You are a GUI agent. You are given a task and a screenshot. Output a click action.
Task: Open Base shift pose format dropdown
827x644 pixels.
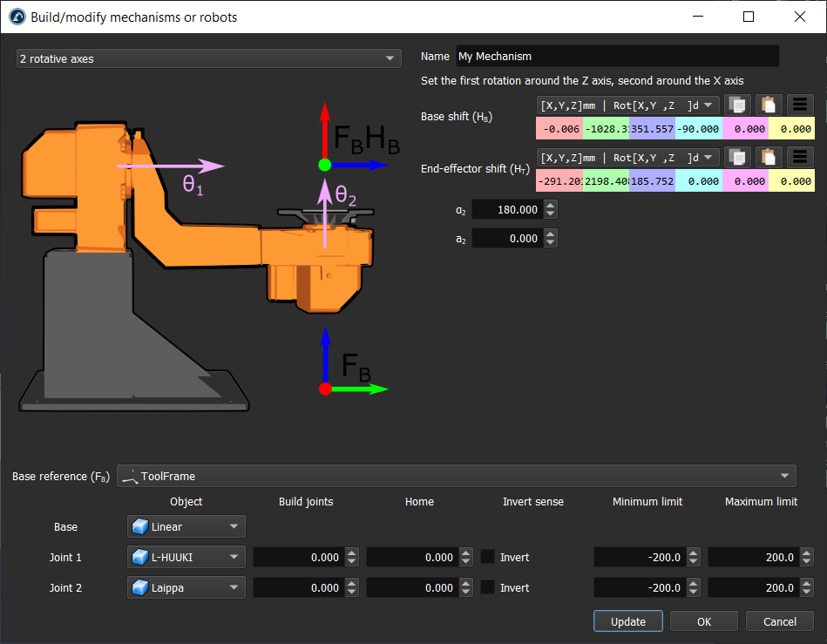click(628, 105)
